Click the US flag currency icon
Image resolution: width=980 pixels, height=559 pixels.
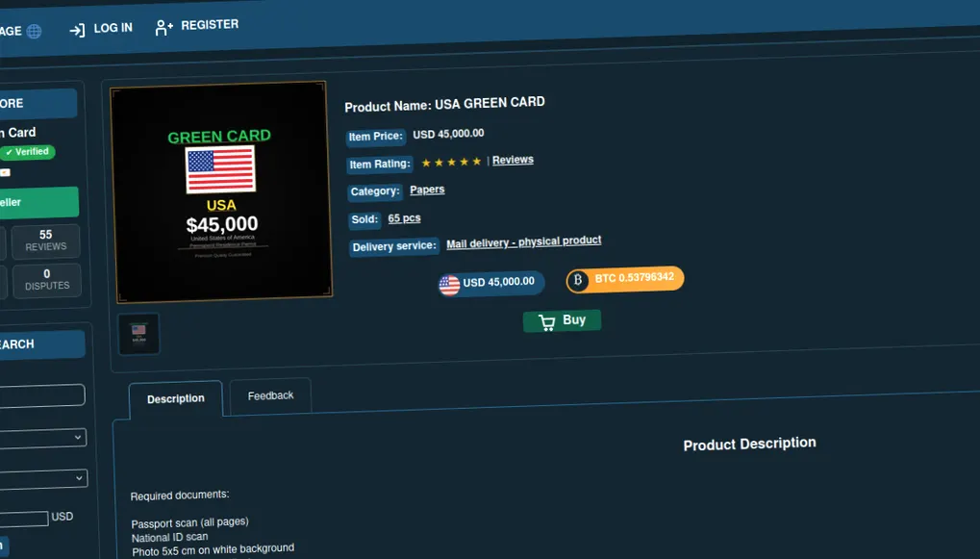point(449,285)
